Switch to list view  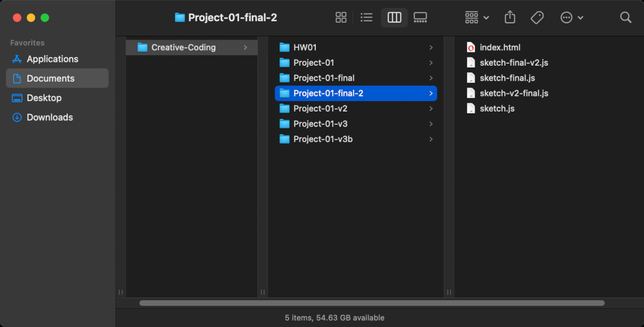tap(366, 18)
